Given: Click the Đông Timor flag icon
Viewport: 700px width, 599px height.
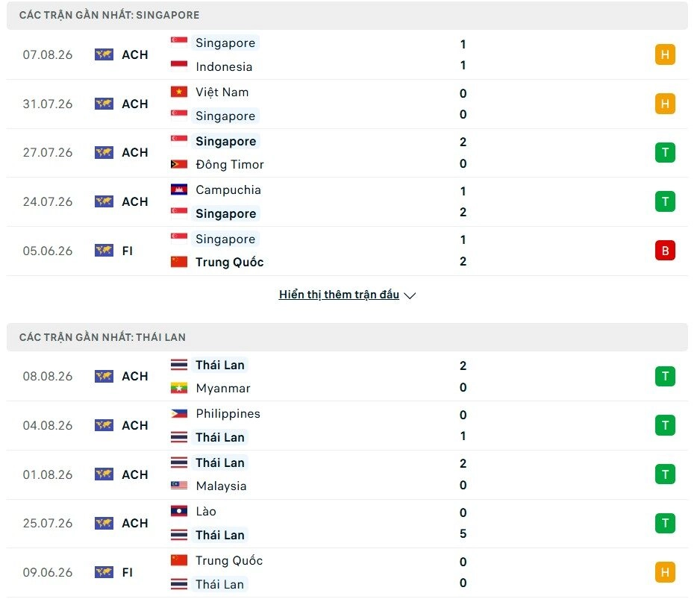Looking at the screenshot, I should point(179,164).
